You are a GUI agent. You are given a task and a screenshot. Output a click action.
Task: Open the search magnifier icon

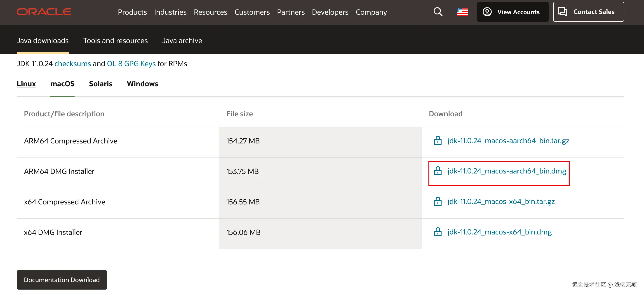(438, 12)
